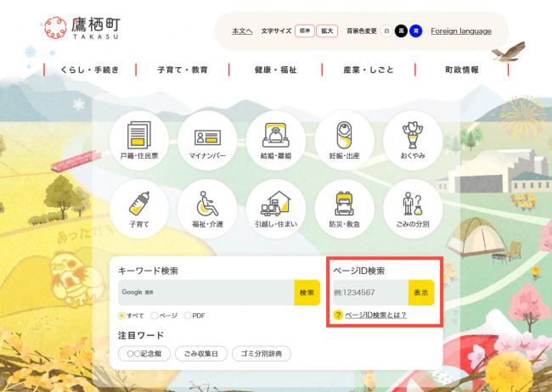Follow the ページID検索とは? link
Image resolution: width=552 pixels, height=392 pixels.
coord(375,315)
